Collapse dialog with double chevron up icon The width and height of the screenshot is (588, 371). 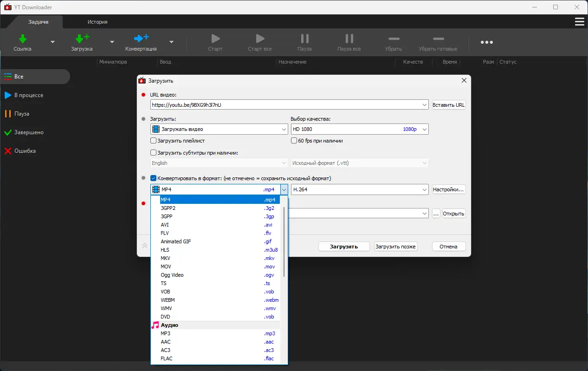[x=145, y=246]
